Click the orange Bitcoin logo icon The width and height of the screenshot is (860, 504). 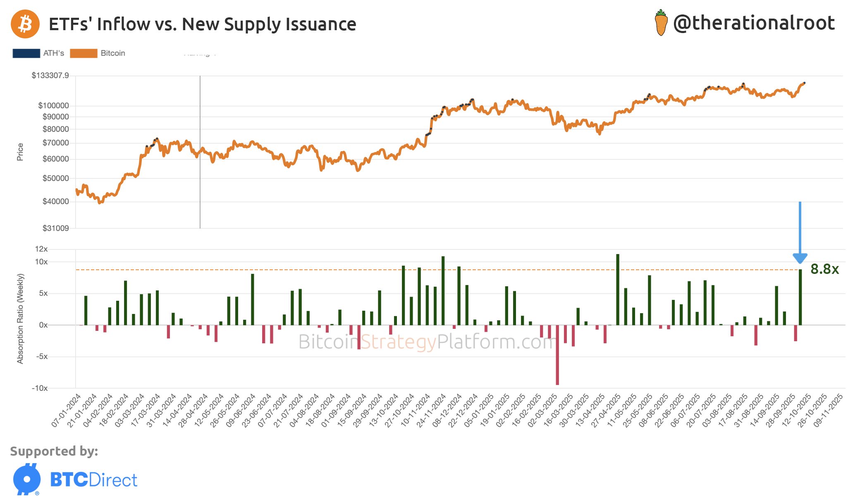tap(25, 24)
